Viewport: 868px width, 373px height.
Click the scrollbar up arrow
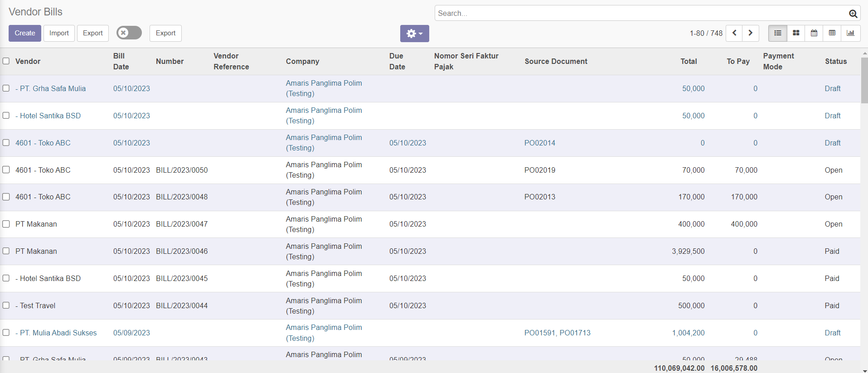(864, 53)
